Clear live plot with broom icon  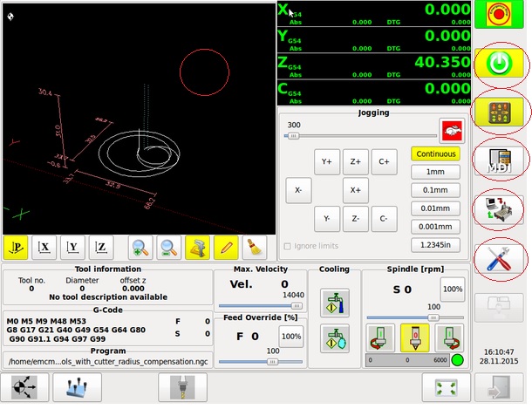[x=255, y=248]
